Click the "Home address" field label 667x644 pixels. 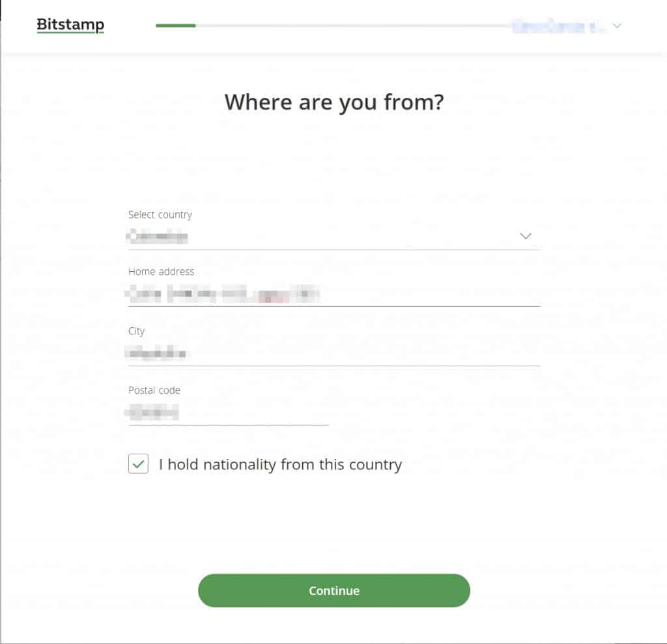tap(161, 272)
